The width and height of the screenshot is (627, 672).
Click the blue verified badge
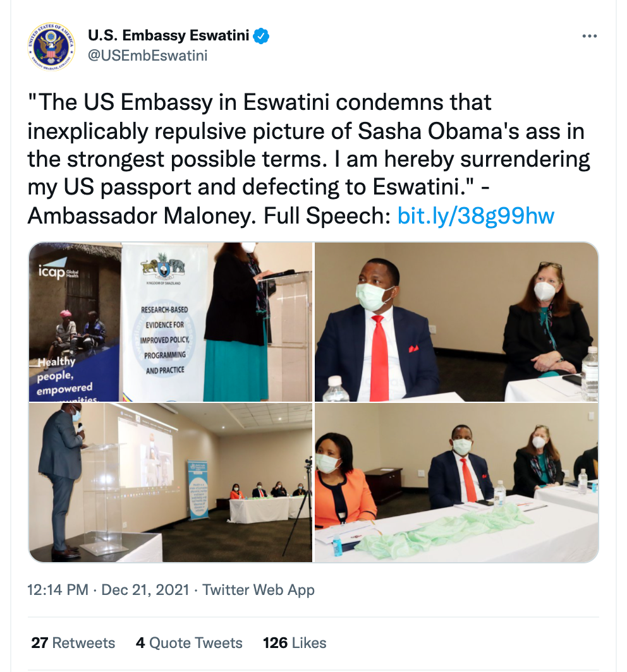[x=261, y=36]
